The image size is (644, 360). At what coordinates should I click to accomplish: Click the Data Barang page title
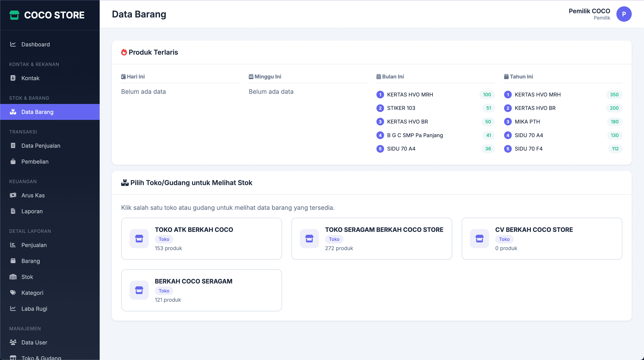tap(139, 14)
